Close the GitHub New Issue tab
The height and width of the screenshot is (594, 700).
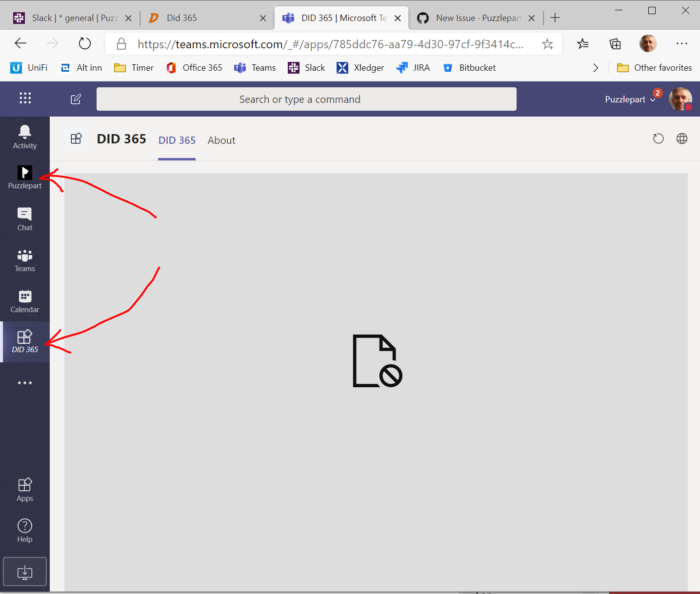[532, 18]
